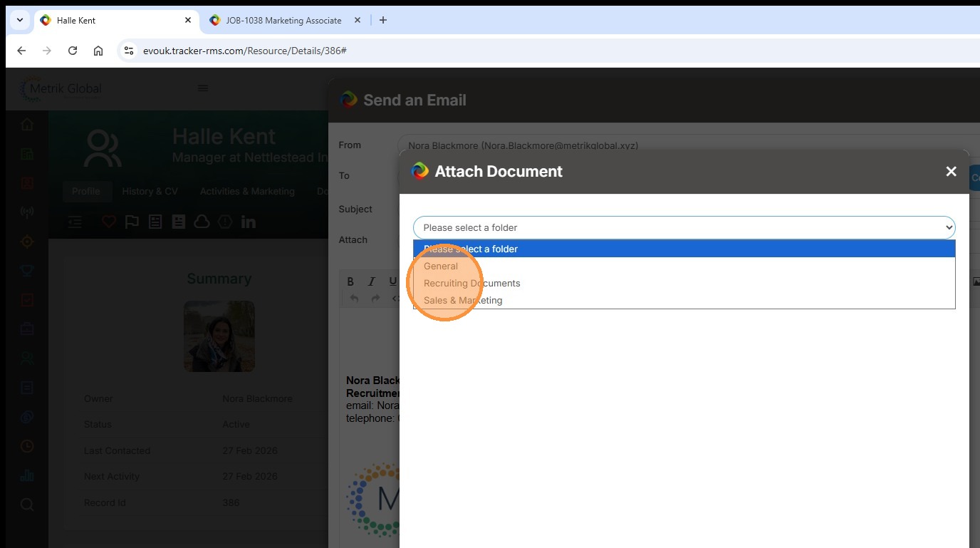The height and width of the screenshot is (548, 980).
Task: Switch to the Activities & Marketing tab
Action: tap(247, 191)
